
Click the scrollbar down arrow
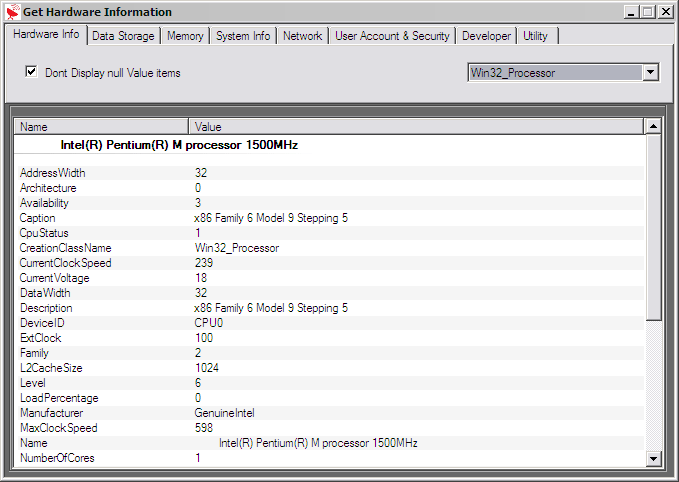coord(653,458)
